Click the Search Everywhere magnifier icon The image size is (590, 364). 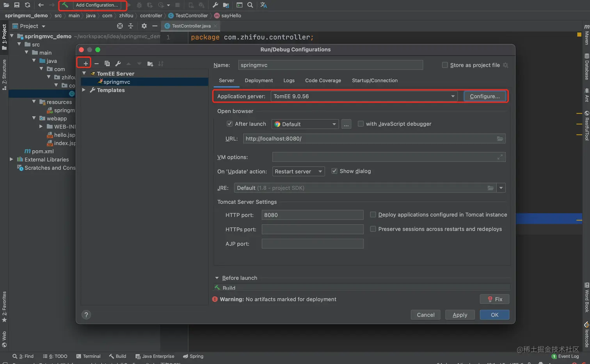[x=250, y=5]
